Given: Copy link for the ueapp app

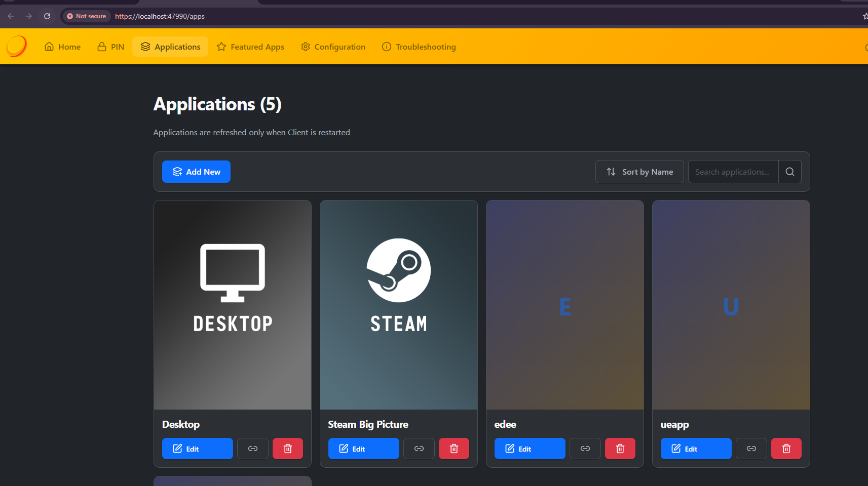Looking at the screenshot, I should pyautogui.click(x=751, y=449).
